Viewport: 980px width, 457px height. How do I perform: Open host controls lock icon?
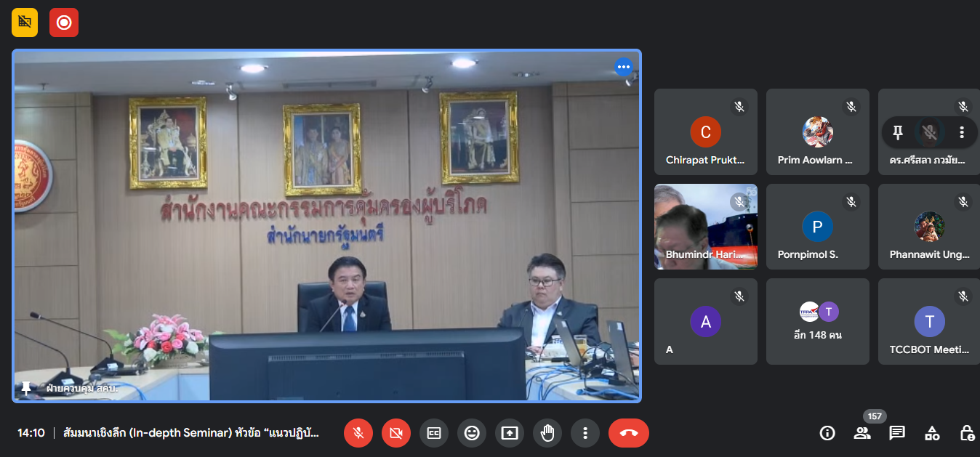pyautogui.click(x=967, y=433)
